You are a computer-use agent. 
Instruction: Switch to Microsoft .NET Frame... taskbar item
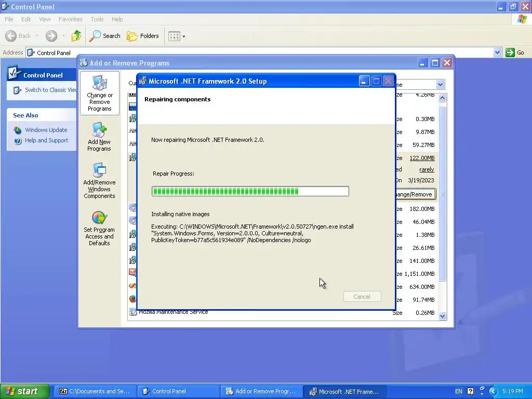pos(344,391)
